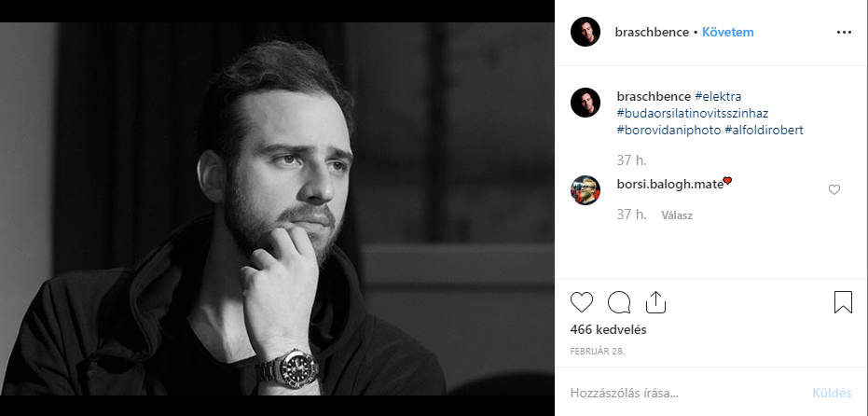Viewport: 868px width, 416px height.
Task: Open braschbence's caption avatar
Action: 586,103
